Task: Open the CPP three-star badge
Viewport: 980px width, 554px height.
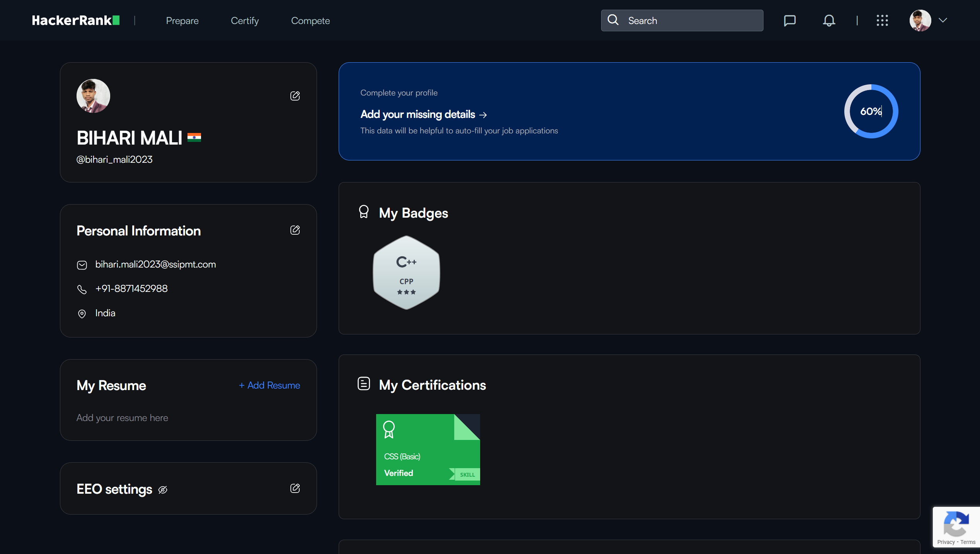Action: tap(406, 273)
